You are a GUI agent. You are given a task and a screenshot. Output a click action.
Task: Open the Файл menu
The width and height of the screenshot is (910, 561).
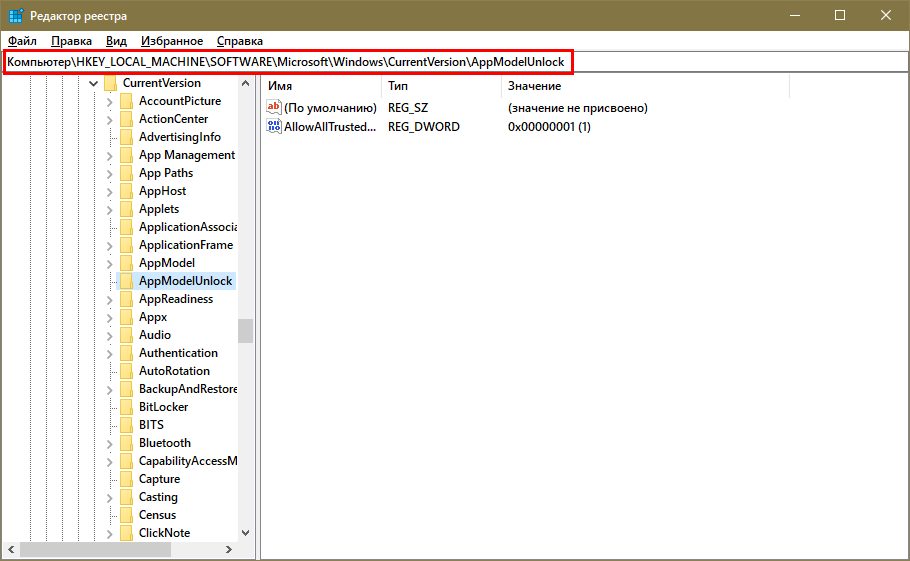coord(22,41)
